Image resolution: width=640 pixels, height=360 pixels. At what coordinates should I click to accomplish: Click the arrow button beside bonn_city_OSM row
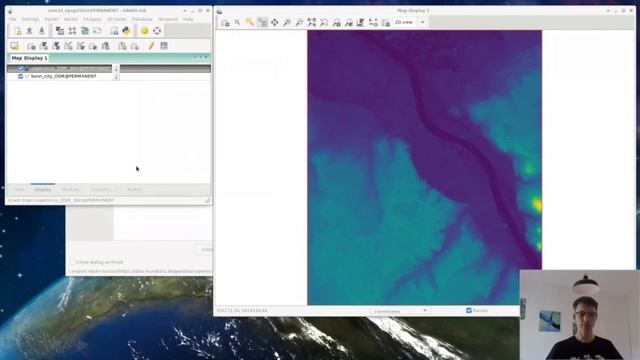[x=116, y=76]
